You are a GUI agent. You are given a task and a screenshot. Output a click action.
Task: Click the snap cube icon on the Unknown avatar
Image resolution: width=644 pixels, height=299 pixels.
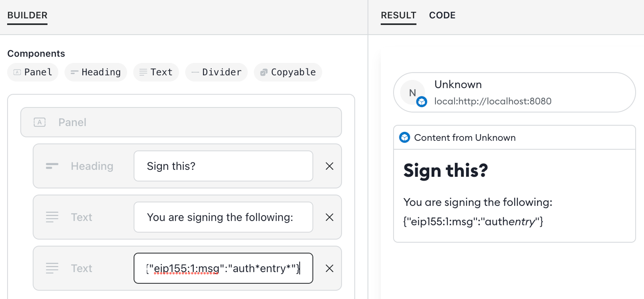421,102
